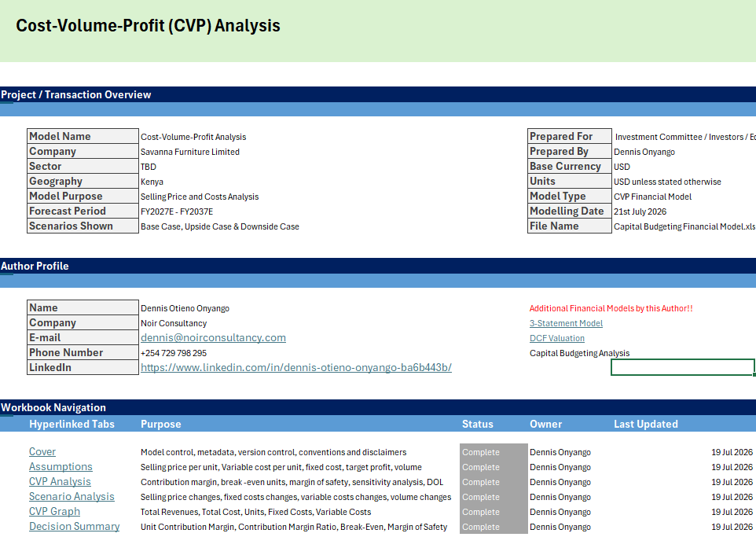Select the phone number +254 729 798 295
The height and width of the screenshot is (548, 756).
tap(174, 353)
